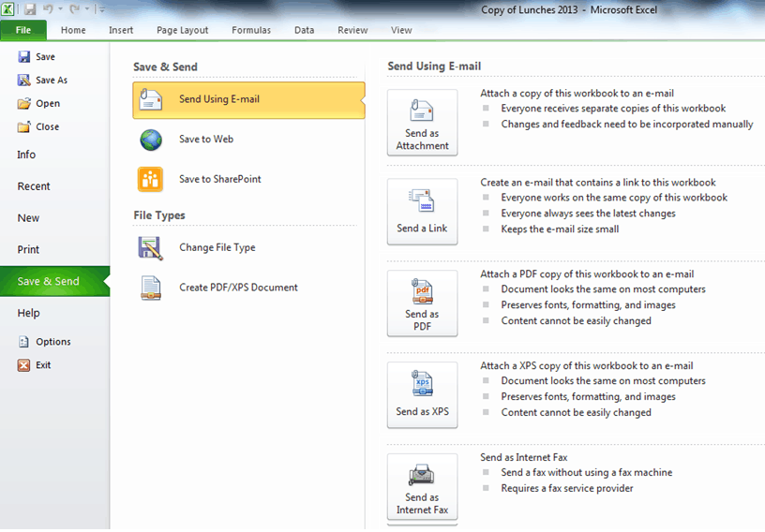This screenshot has height=532, width=765.
Task: Click the Save floppy disk icon in toolbar
Action: click(x=30, y=8)
